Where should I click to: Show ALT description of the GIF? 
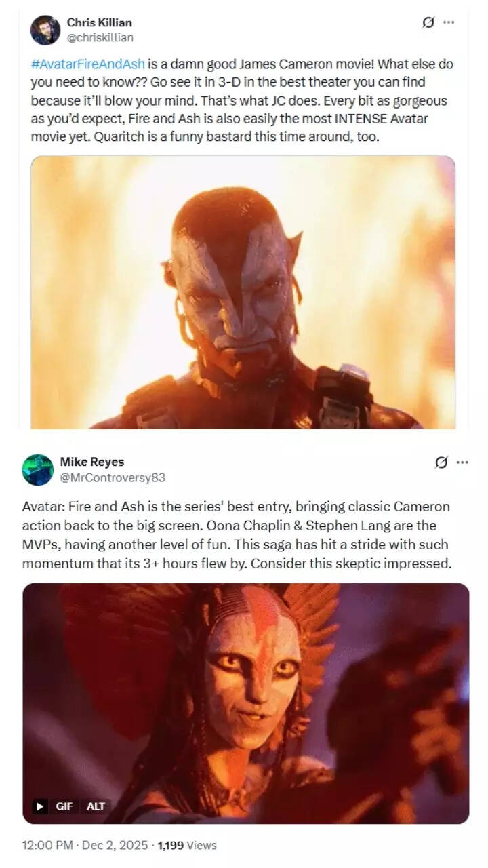click(x=96, y=806)
